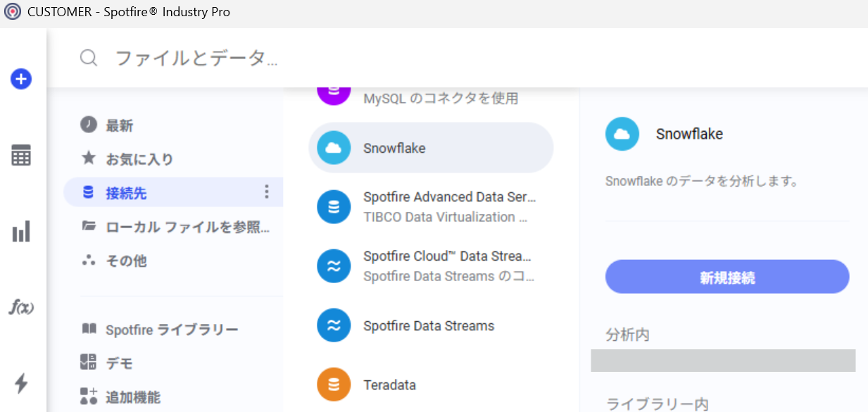Click the Spotfire Data Streams wave icon
The height and width of the screenshot is (412, 868).
coord(334,325)
